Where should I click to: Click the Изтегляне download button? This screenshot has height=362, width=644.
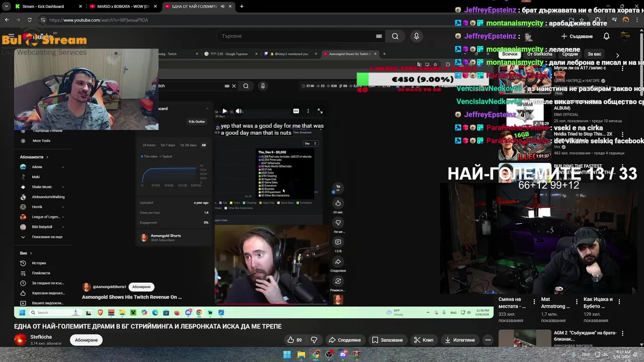[x=460, y=340]
